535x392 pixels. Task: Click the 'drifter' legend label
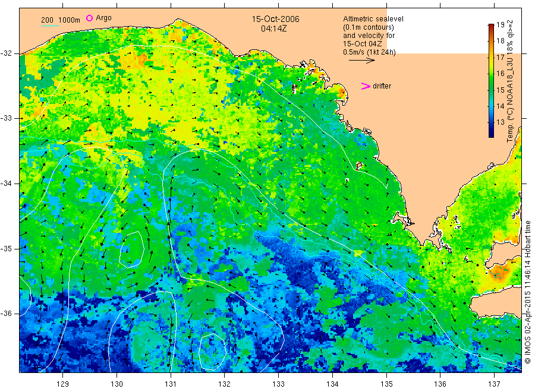[382, 86]
